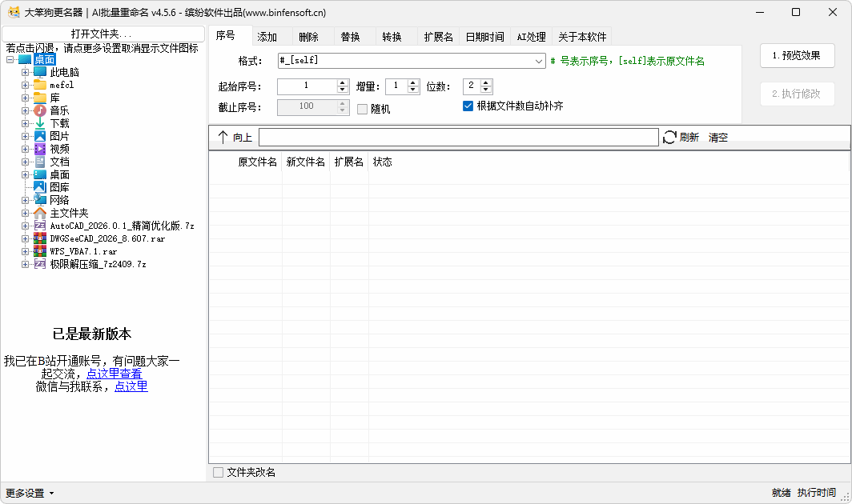Click the AutoCAD 7z archive icon

(x=40, y=226)
